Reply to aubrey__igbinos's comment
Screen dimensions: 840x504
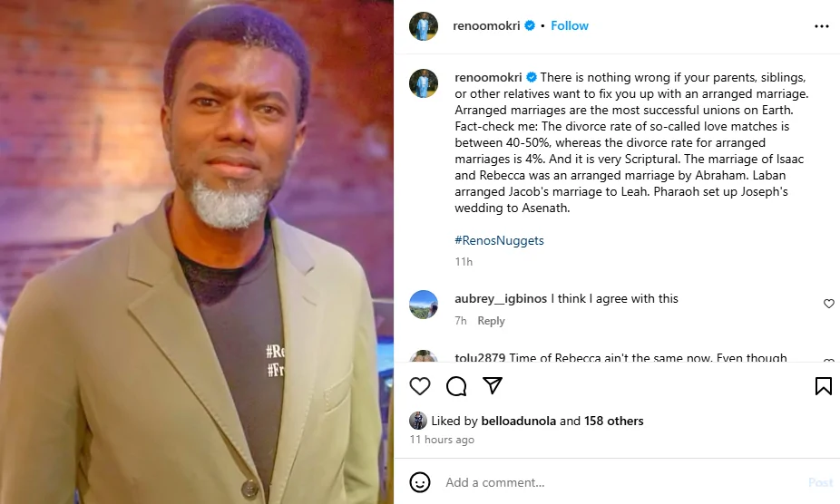tap(491, 321)
